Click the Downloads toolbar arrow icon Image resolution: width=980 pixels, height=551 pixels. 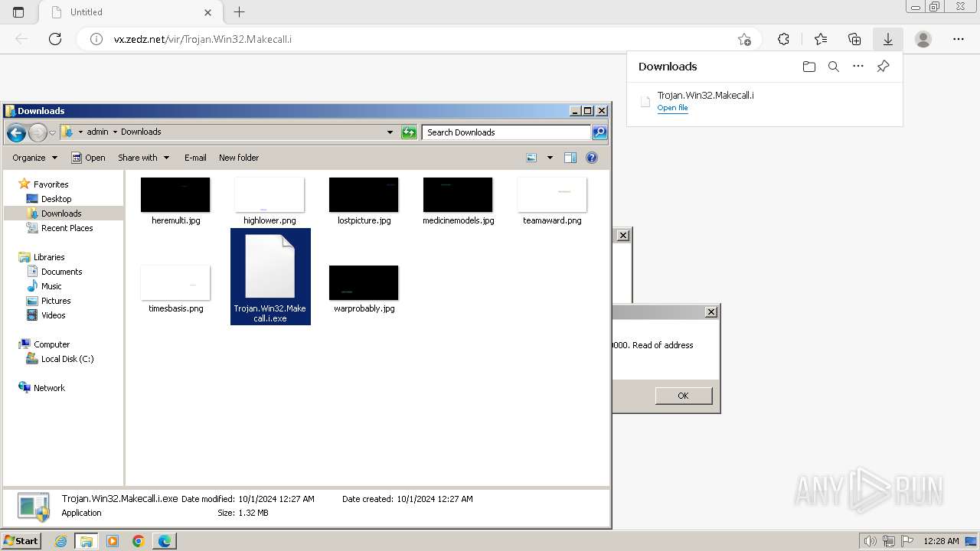tap(888, 39)
